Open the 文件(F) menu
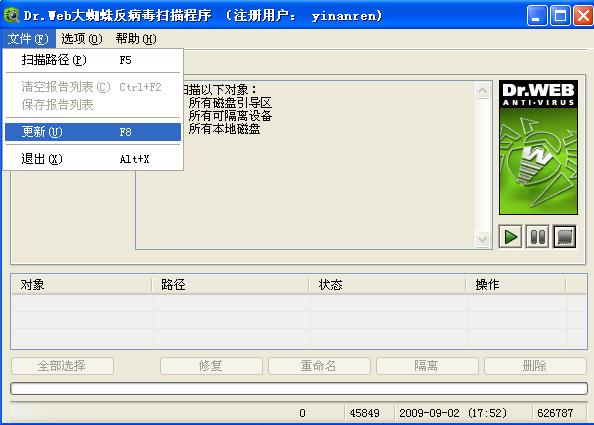Image resolution: width=594 pixels, height=425 pixels. tap(28, 39)
